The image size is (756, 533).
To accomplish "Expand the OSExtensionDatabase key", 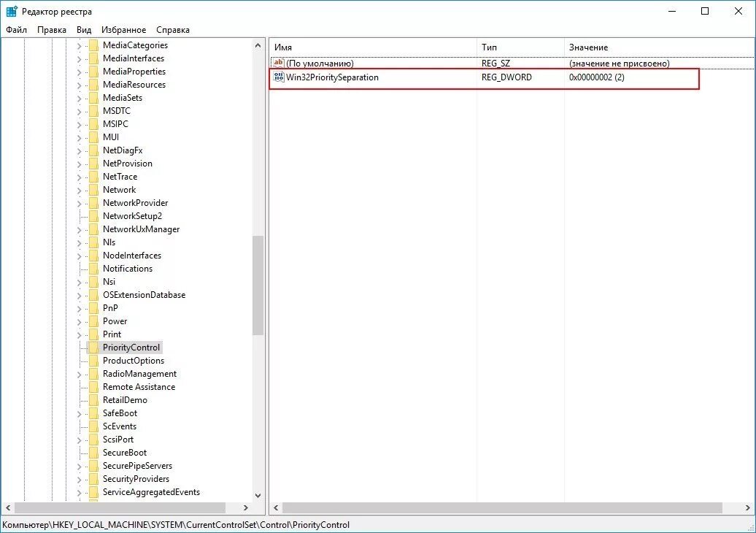I will pyautogui.click(x=80, y=295).
